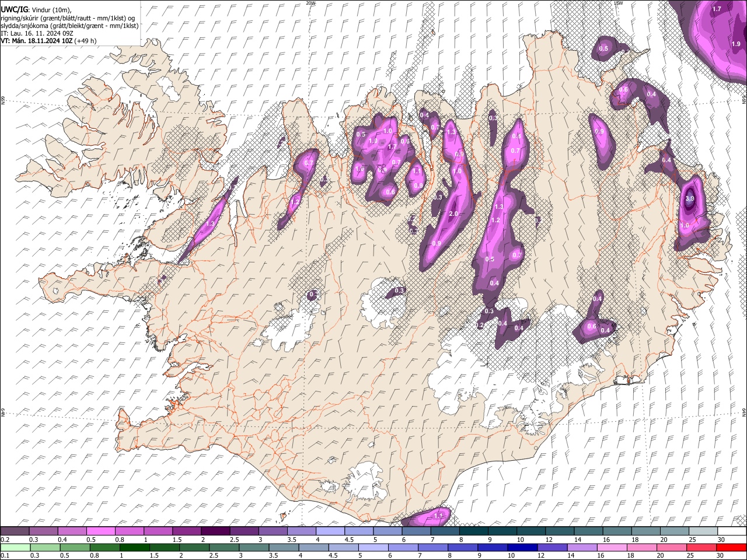Click the 2.0 snowfall label in the north-central band

[x=453, y=214]
